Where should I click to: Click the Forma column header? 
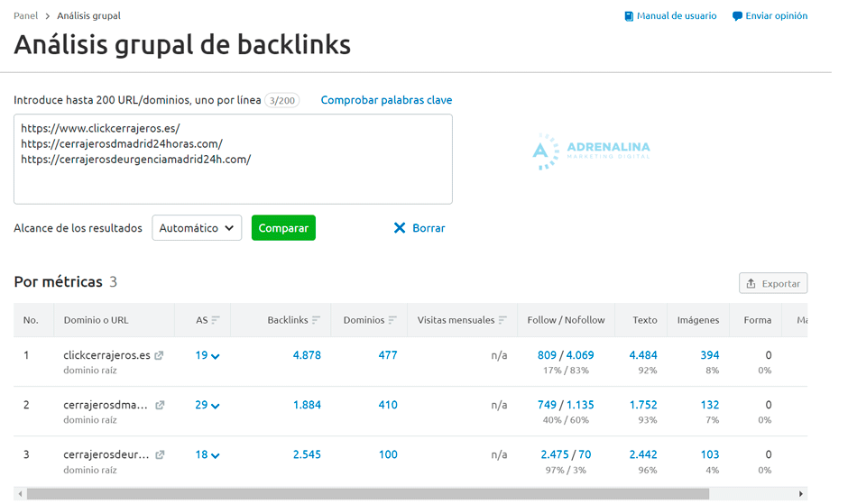757,320
